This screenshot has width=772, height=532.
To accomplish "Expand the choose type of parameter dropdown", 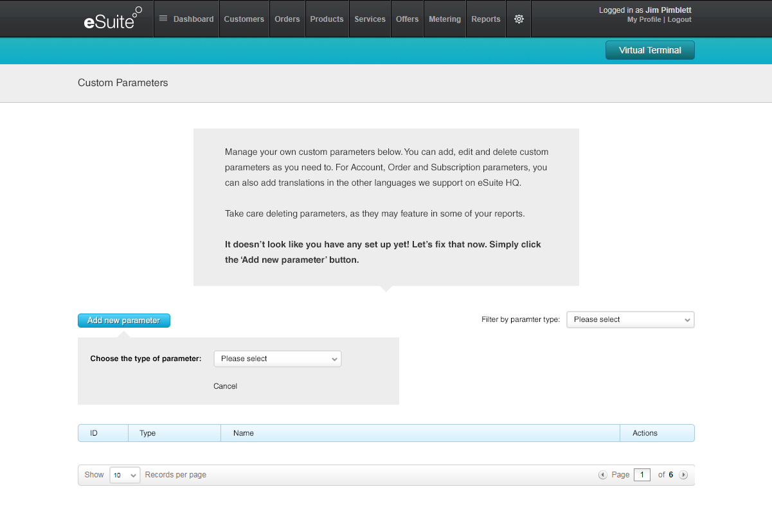I will click(x=277, y=359).
